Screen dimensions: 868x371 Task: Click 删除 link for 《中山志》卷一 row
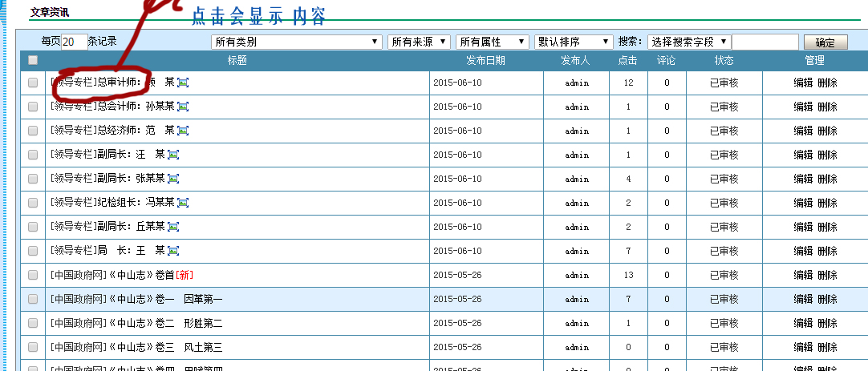827,299
